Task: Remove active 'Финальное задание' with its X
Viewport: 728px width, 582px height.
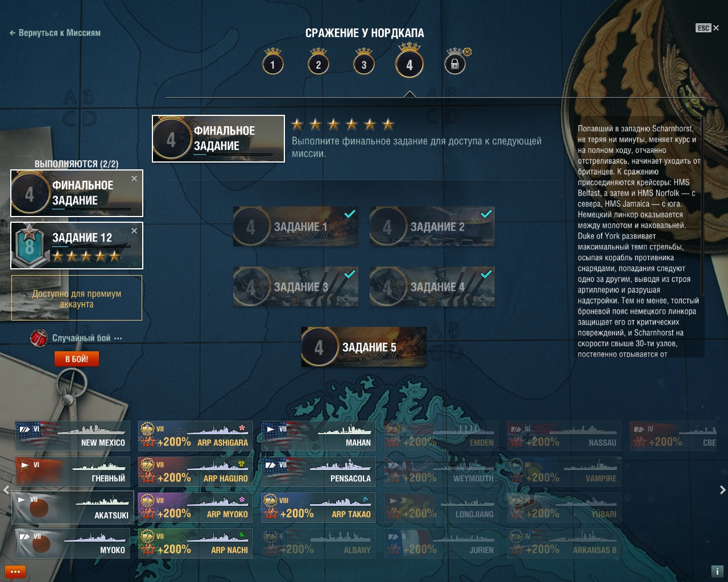Action: 134,178
